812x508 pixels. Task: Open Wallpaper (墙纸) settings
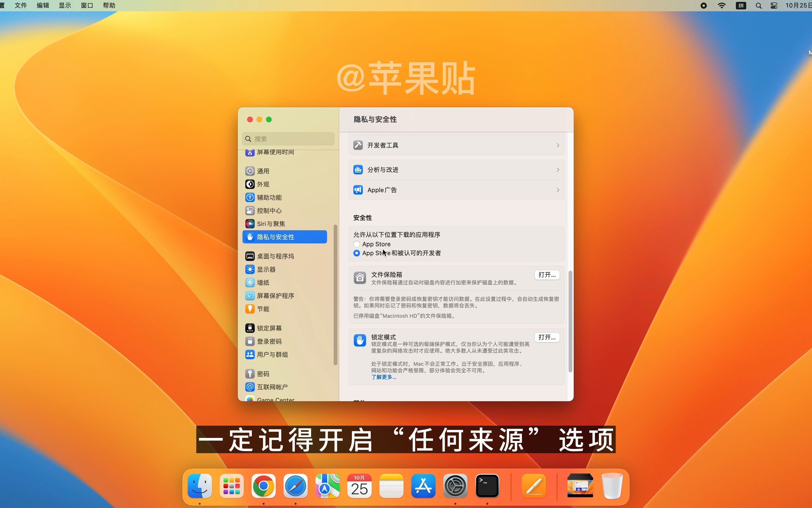[257, 282]
